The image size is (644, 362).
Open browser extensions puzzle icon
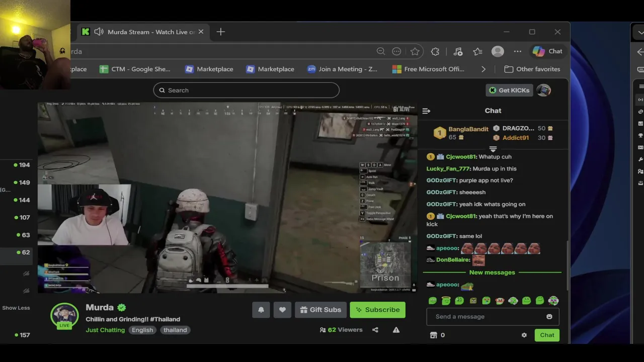pyautogui.click(x=435, y=51)
